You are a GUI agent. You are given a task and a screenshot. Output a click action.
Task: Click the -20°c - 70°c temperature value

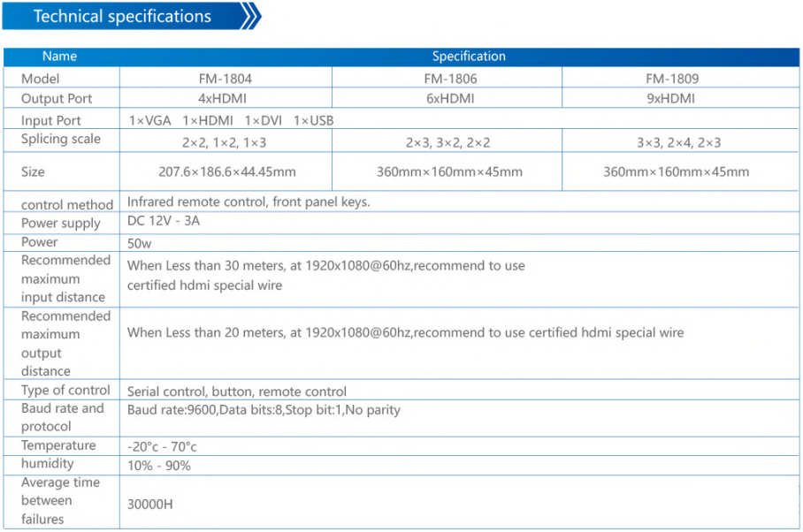click(162, 447)
